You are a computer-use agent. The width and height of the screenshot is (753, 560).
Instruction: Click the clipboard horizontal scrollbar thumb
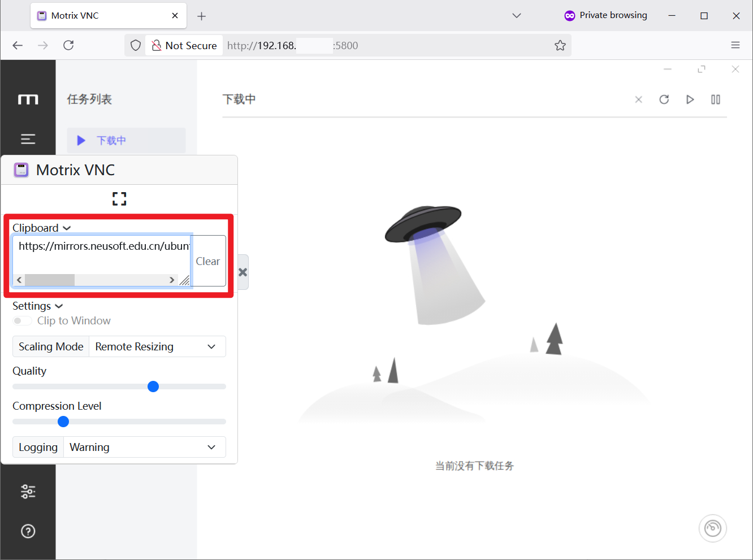[50, 280]
